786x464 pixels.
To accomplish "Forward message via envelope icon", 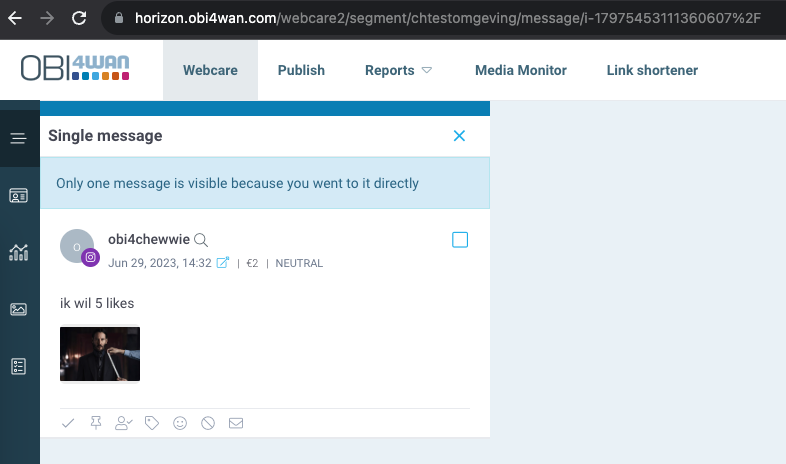I will pos(236,423).
